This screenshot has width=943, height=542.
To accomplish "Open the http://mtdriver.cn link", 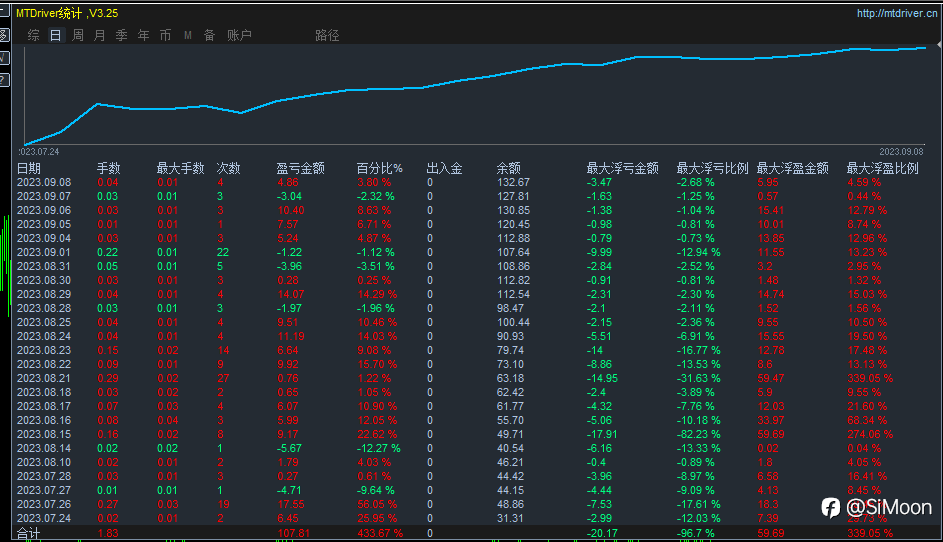I will click(897, 13).
